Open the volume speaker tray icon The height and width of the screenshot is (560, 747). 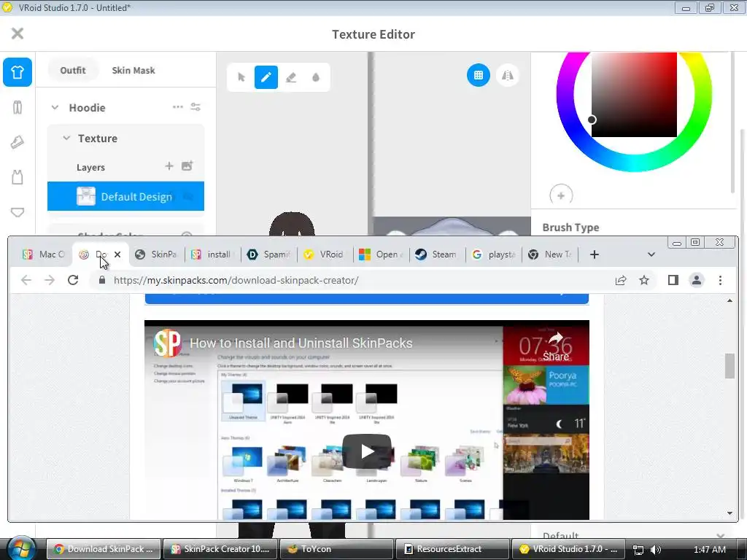(656, 550)
